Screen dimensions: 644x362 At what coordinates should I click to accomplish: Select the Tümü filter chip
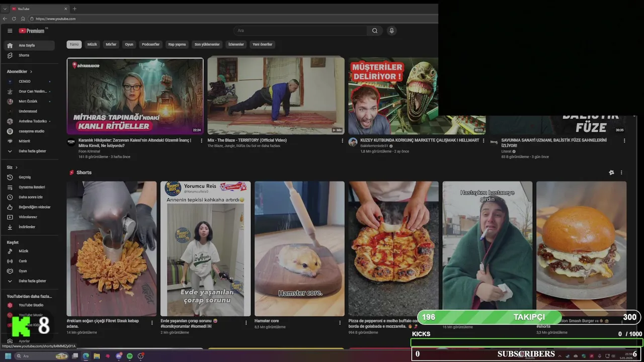pos(74,44)
